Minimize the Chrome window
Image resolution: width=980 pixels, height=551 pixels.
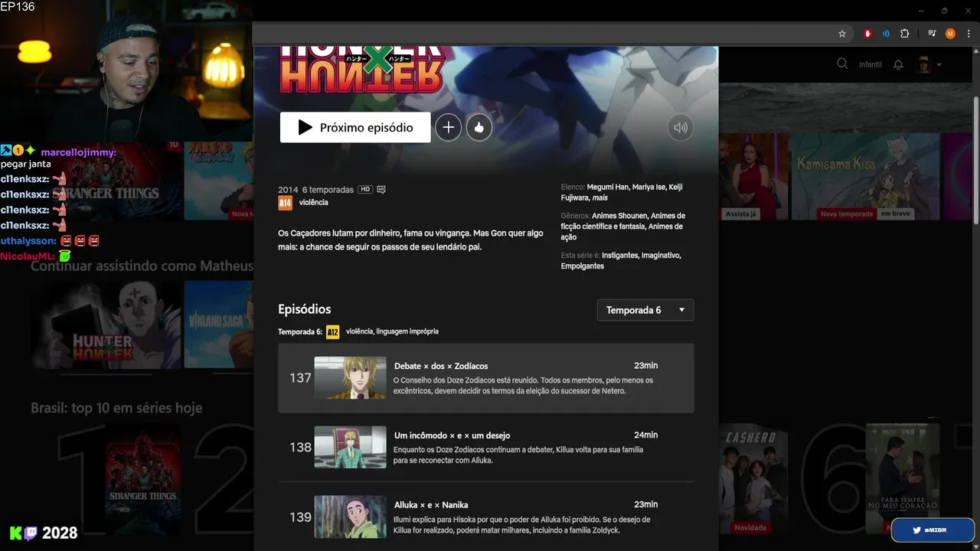pyautogui.click(x=923, y=11)
